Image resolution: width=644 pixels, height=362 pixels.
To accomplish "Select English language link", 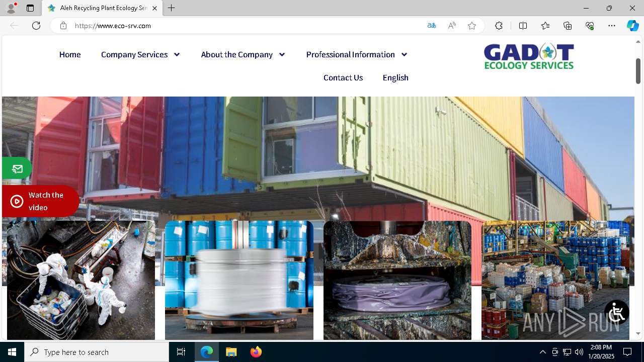I will pos(395,77).
